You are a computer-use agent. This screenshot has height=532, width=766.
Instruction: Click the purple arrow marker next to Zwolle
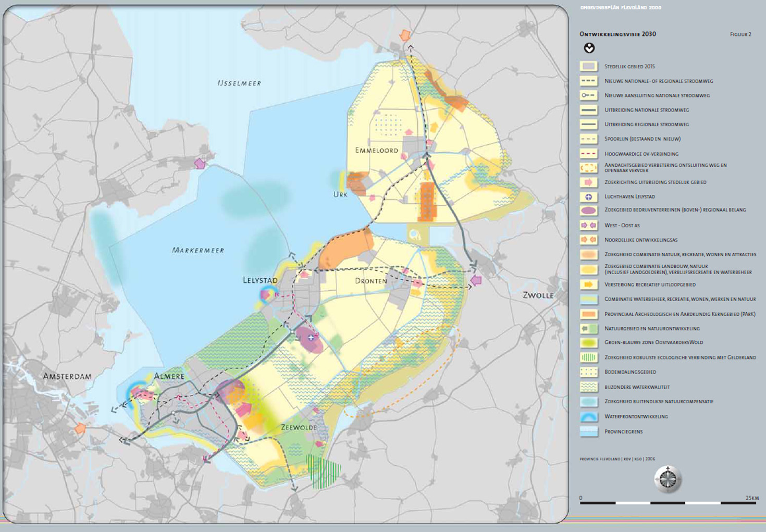tap(476, 280)
